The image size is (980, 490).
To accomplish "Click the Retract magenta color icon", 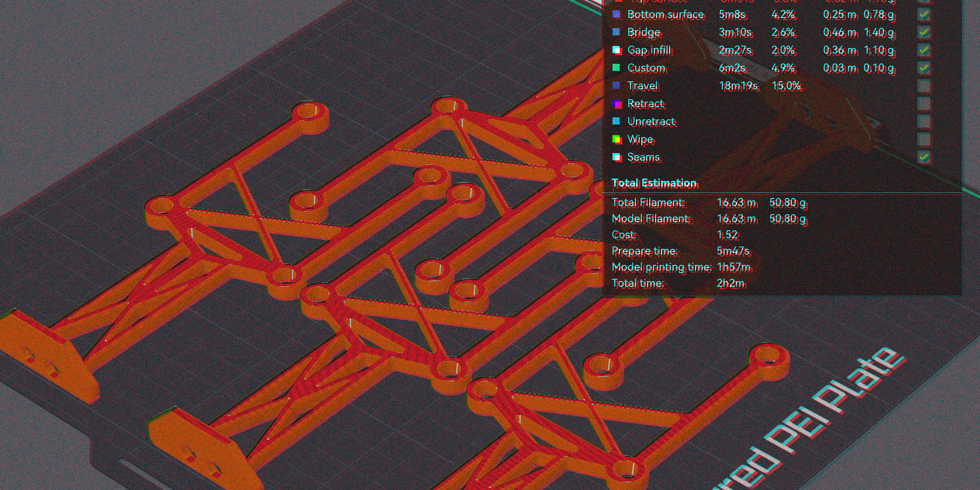I will (616, 104).
